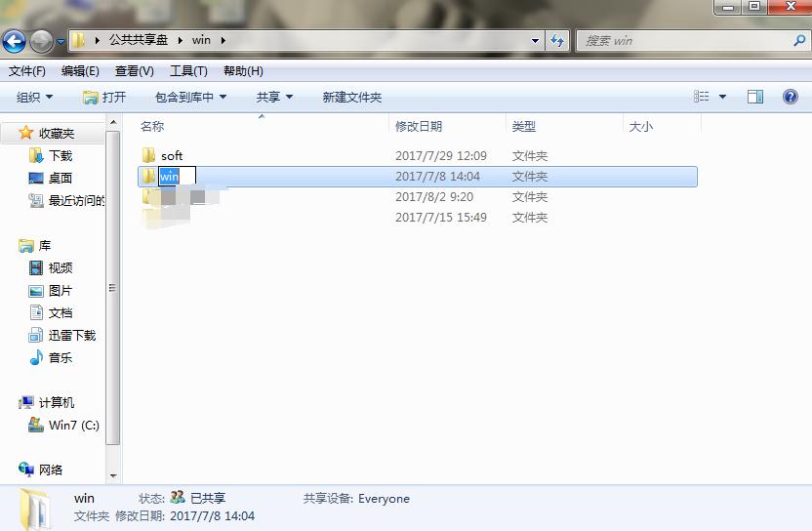Click navigation pane scroll down arrow
Viewport: 812px width, 531px height.
pos(113,475)
